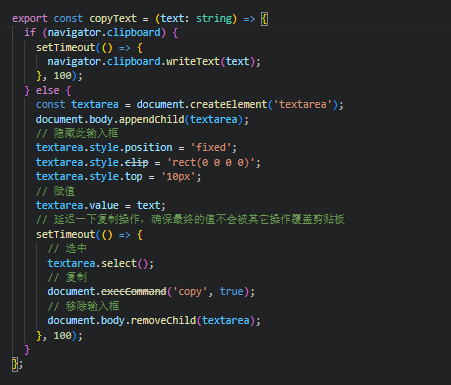Click 'document.body.removeChild(textarea);' line

coord(154,321)
